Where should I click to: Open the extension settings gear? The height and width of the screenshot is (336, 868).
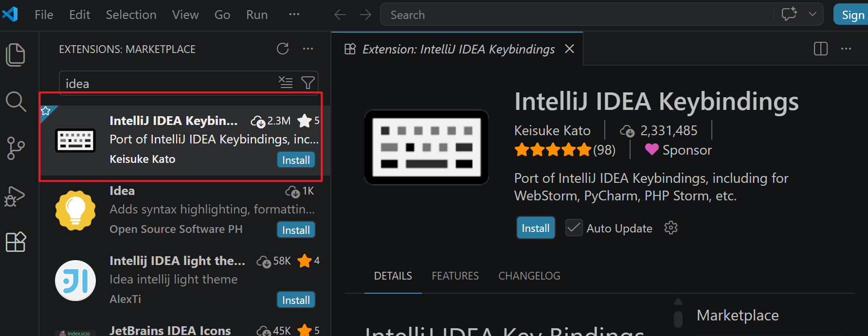tap(671, 228)
